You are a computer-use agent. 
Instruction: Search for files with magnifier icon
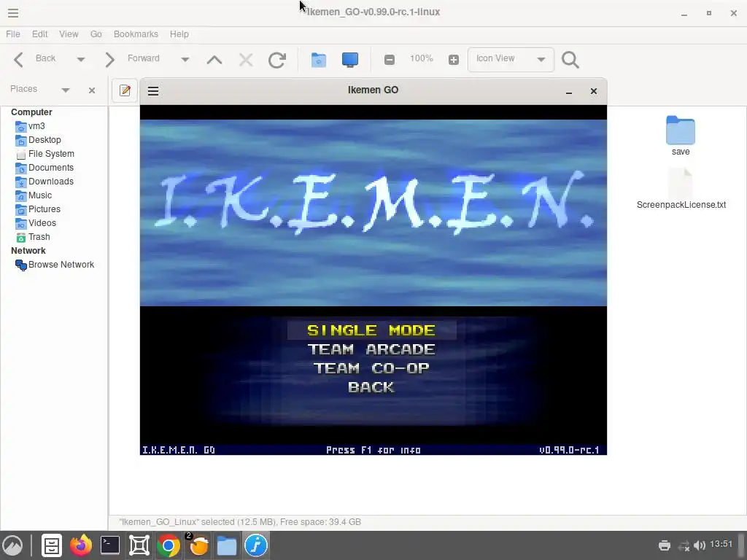coord(570,60)
